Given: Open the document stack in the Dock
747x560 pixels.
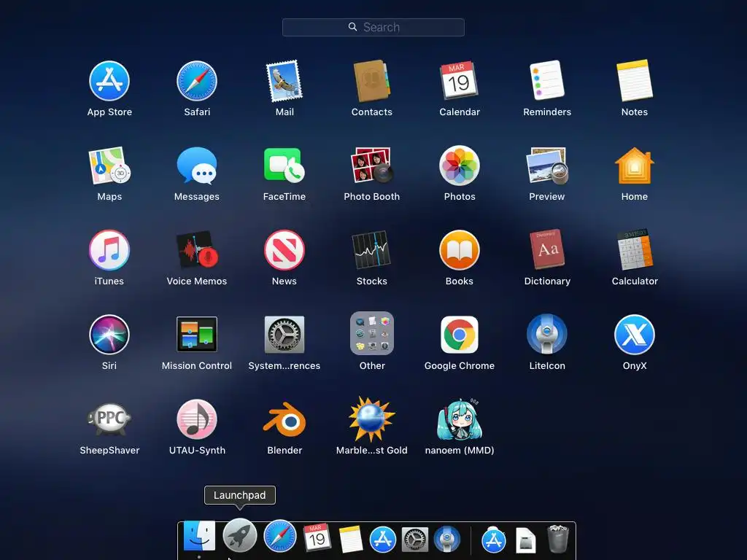Looking at the screenshot, I should click(x=526, y=540).
